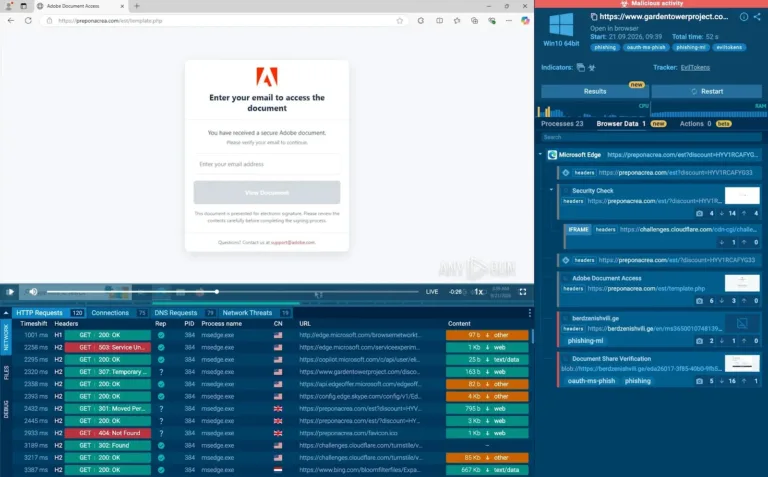The height and width of the screenshot is (477, 768).
Task: Reload the page in Edge
Action: [x=28, y=21]
